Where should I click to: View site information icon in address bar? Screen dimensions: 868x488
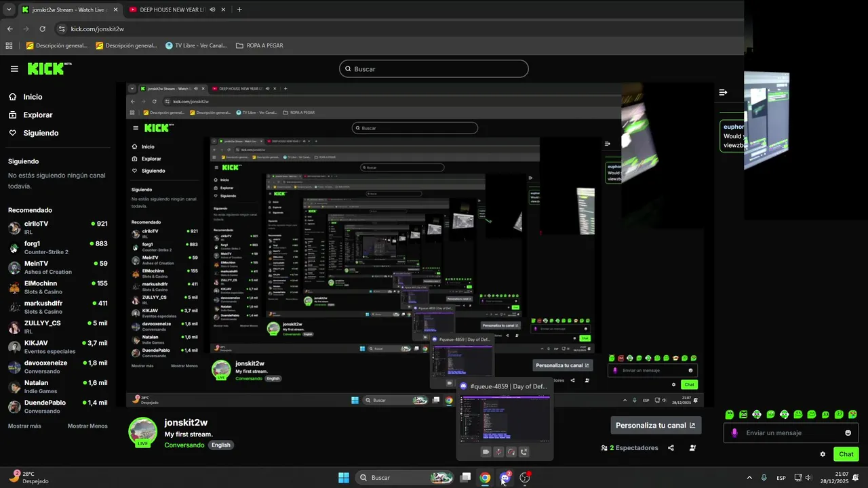[x=62, y=29]
